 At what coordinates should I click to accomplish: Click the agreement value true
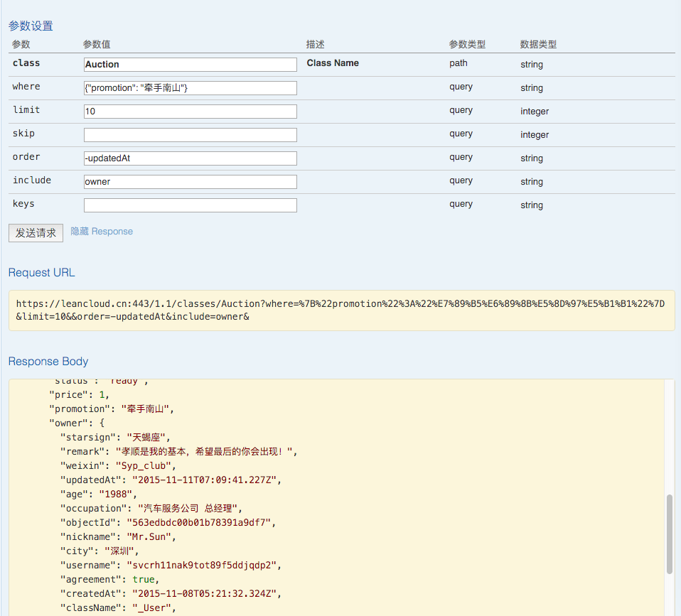(x=144, y=580)
